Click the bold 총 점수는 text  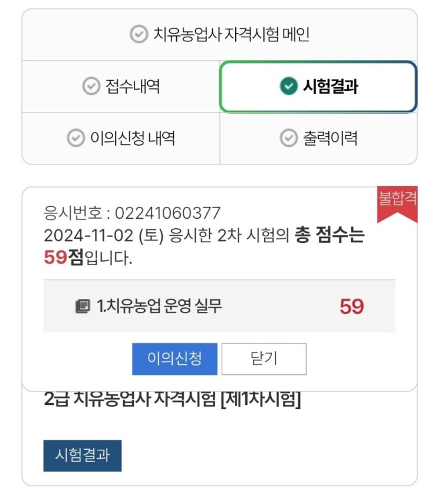[x=330, y=235]
